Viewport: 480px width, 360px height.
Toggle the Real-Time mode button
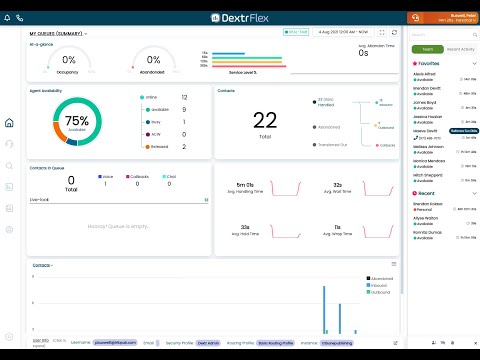point(296,32)
